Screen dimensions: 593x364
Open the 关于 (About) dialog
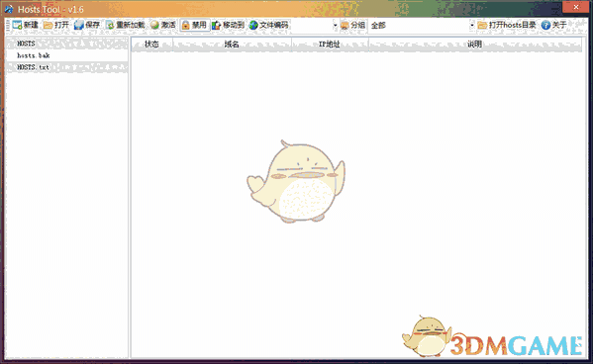pyautogui.click(x=553, y=25)
